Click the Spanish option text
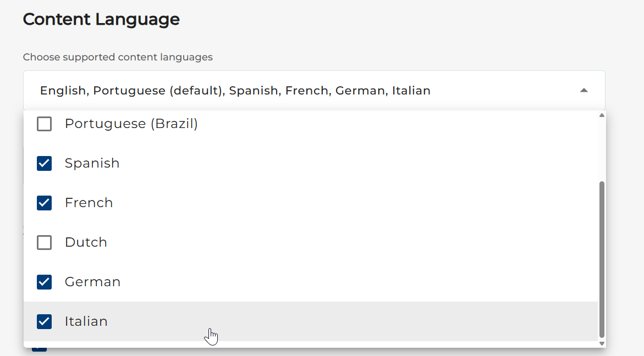Viewport: 644px width, 356px height. (x=92, y=164)
